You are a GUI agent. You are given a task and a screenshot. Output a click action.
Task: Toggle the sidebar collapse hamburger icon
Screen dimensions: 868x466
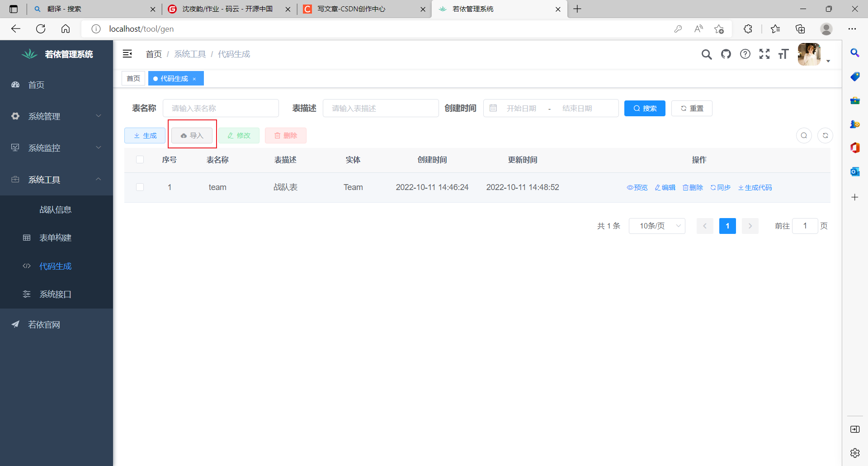[127, 54]
